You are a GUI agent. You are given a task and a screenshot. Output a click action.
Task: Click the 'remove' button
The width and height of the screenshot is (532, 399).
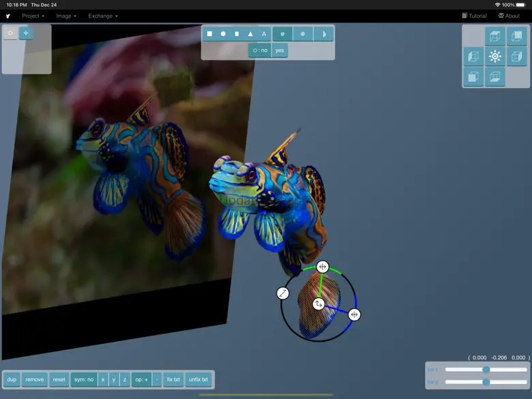pos(35,379)
